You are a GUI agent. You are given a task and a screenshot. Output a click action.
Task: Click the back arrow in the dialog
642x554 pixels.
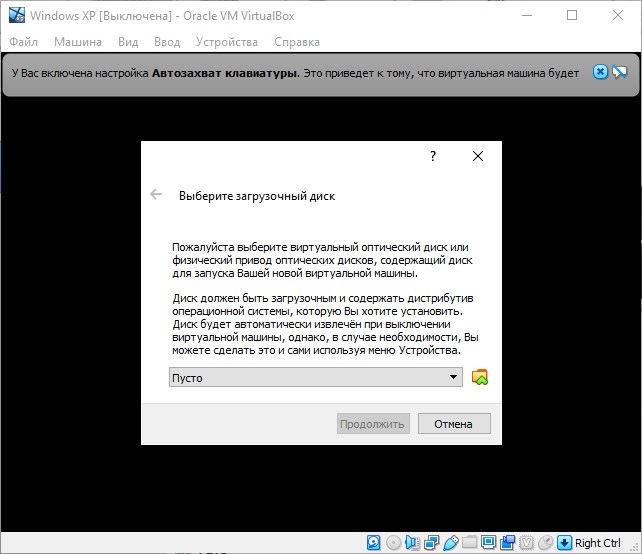coord(156,195)
